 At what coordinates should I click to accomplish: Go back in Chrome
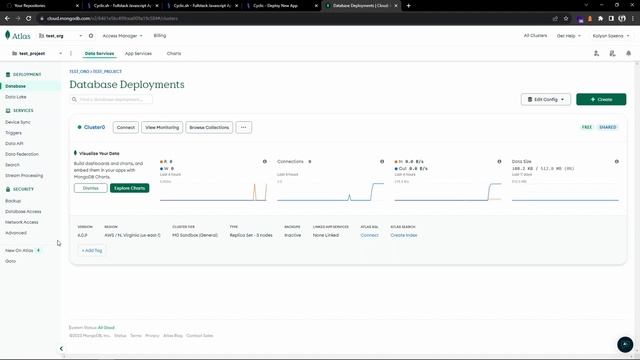[x=7, y=18]
